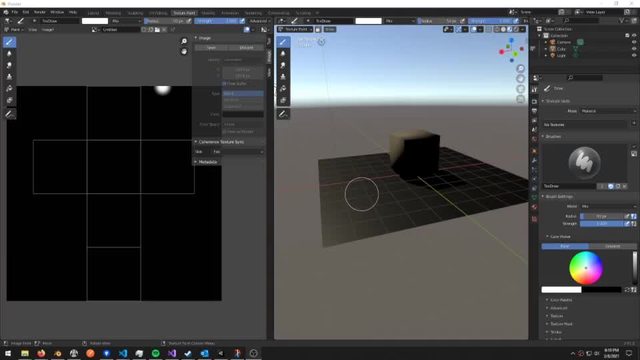Screen dimensions: 640x360
Task: Select Smear tool in 3D viewport toolbar
Action: (283, 65)
